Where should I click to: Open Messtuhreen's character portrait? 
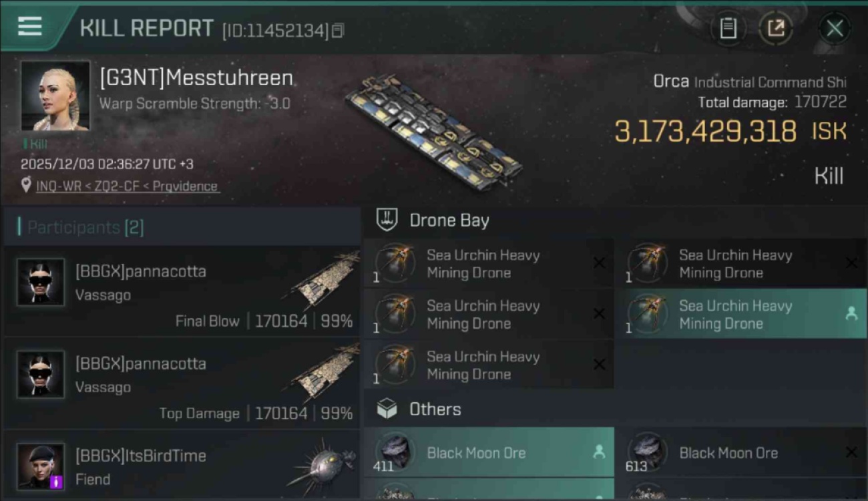[55, 96]
